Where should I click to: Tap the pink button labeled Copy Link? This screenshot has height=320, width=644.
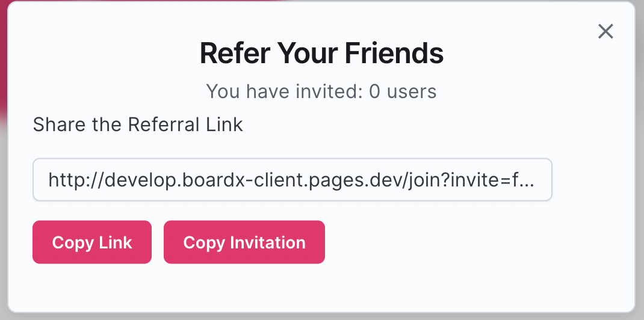pos(92,242)
